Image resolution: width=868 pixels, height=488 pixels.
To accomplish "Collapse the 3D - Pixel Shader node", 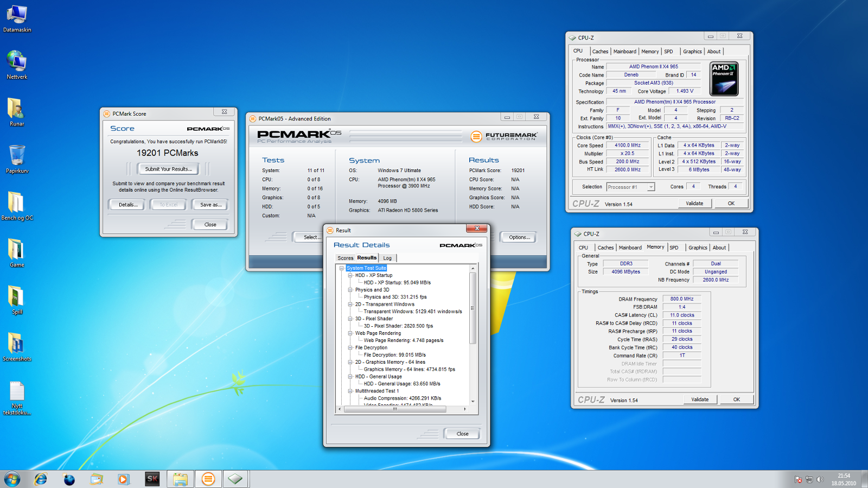I will [x=350, y=319].
